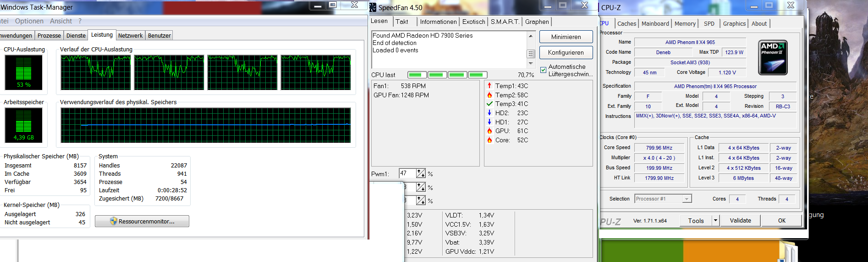Toggle Automatische Lüftergeschwindigkeit checkbox
Screen dimensions: 868x262
(x=543, y=70)
